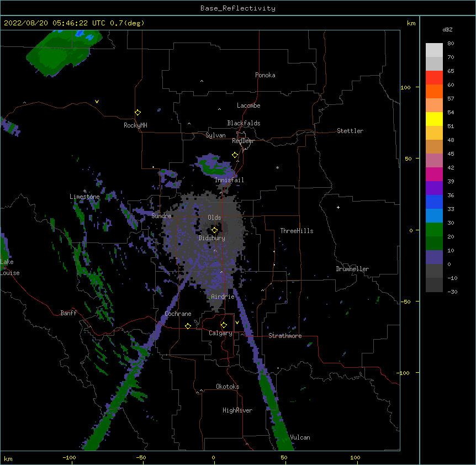Click the Blackfalds city label
Screen dimensions: 476x465
coord(244,123)
